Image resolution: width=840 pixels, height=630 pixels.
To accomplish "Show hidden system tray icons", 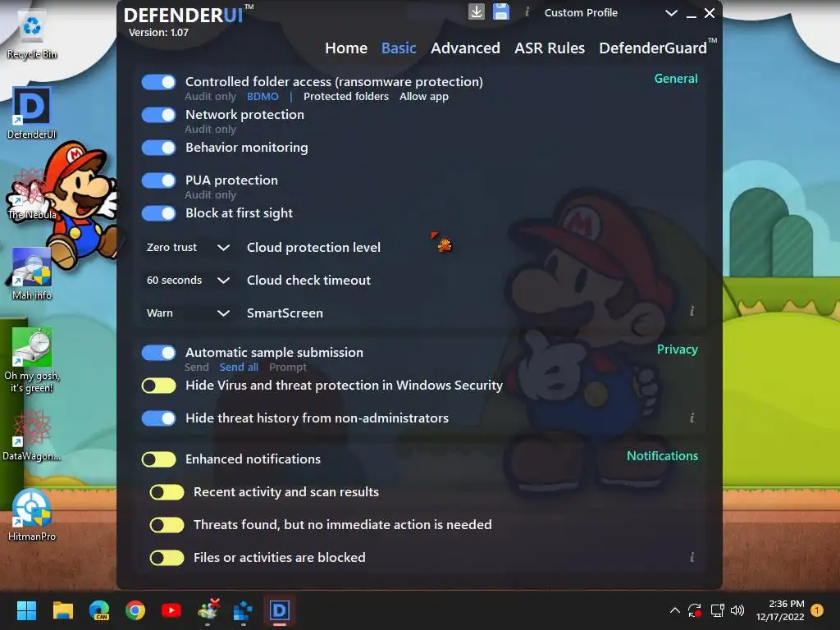I will (675, 610).
